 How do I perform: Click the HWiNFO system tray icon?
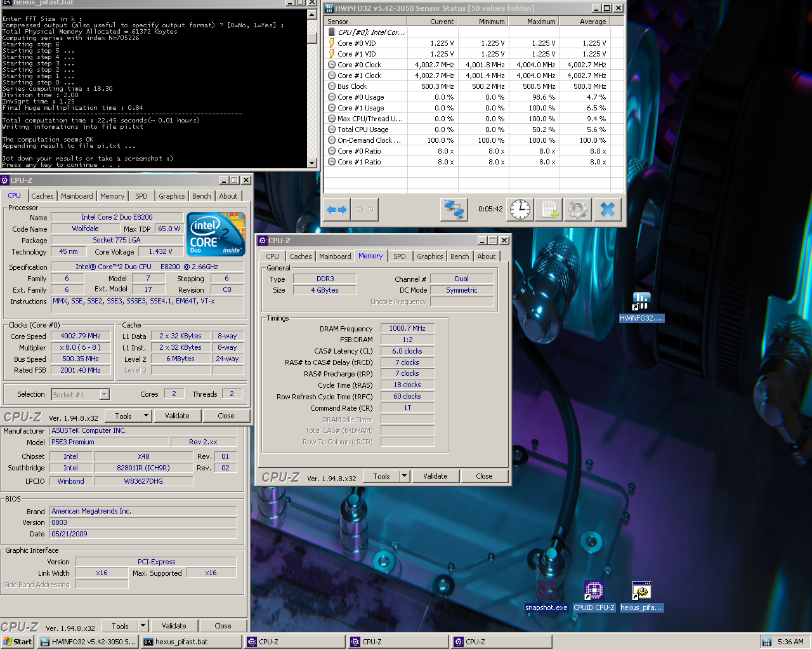pos(766,642)
